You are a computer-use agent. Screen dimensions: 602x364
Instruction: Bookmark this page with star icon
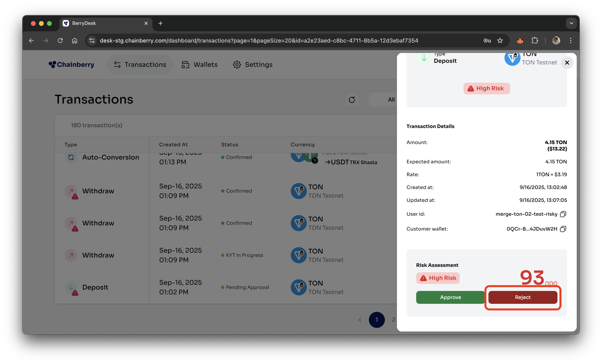click(500, 41)
